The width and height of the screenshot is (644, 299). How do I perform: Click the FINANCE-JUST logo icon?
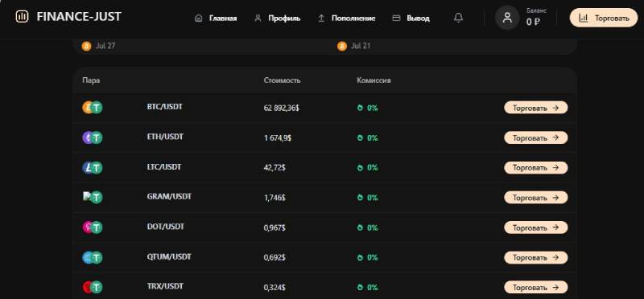click(x=22, y=16)
